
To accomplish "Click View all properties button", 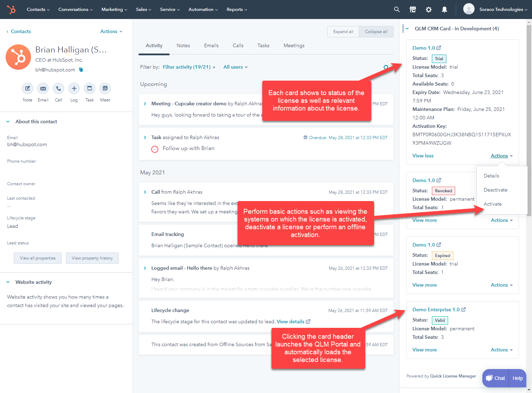I will [38, 258].
